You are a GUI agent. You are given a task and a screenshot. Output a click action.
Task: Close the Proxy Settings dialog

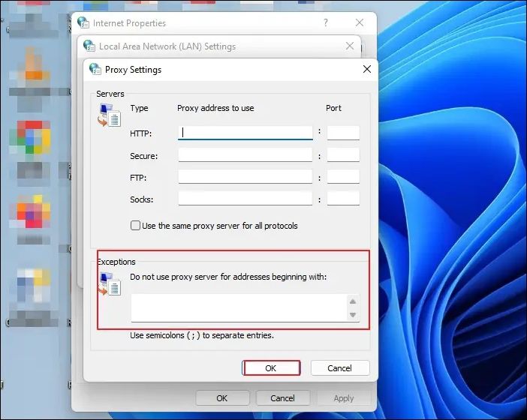(x=367, y=69)
